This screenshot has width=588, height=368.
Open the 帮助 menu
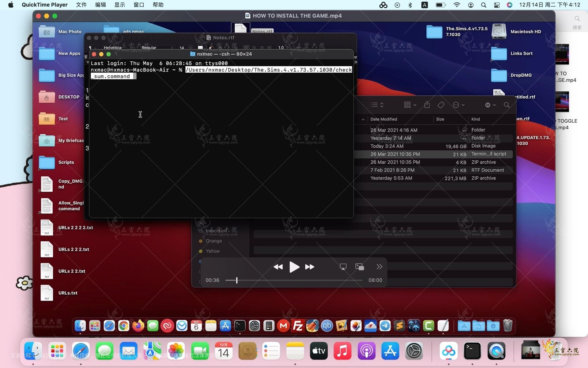(158, 5)
